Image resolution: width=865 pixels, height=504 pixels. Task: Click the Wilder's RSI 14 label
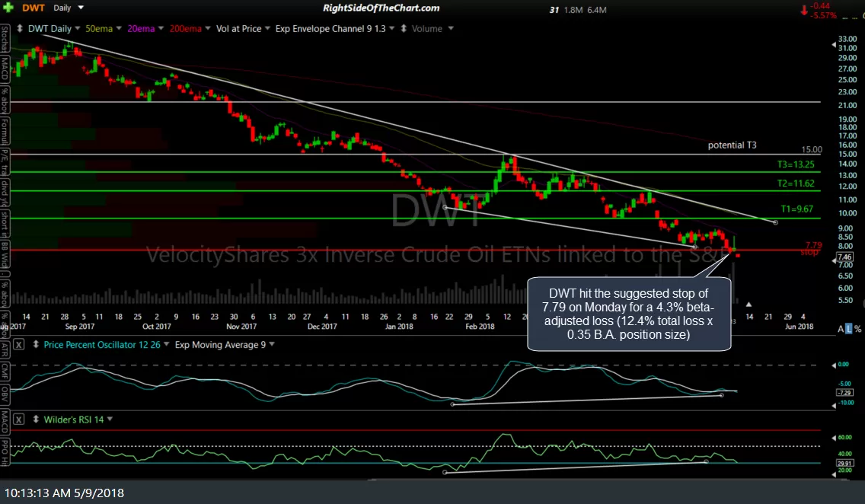[x=74, y=419]
